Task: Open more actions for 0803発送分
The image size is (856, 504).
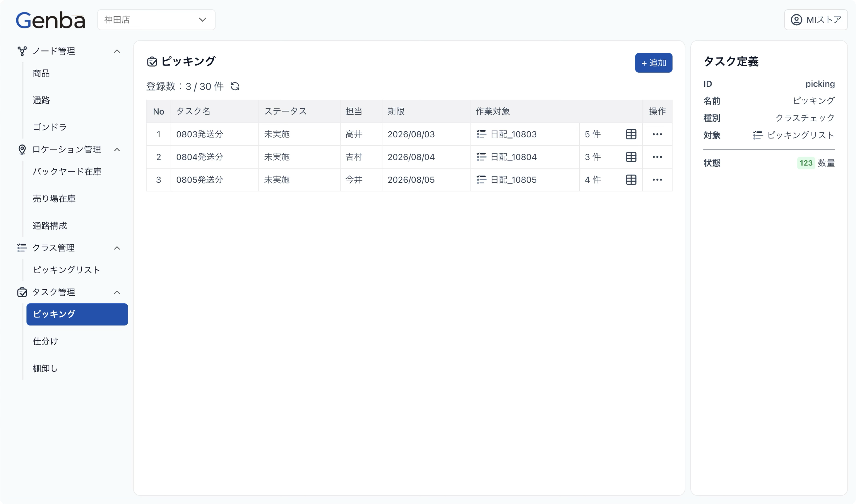Action: point(657,134)
